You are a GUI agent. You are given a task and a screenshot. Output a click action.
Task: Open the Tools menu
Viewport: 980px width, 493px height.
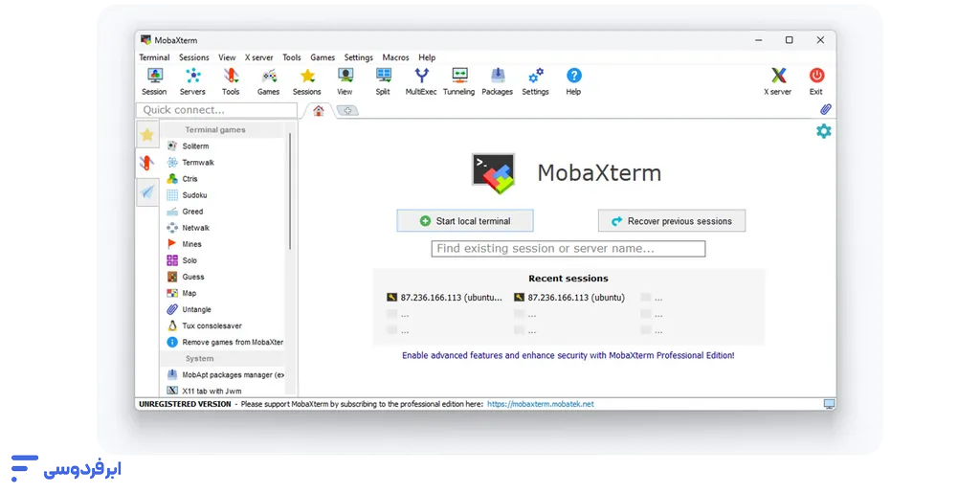coord(292,57)
